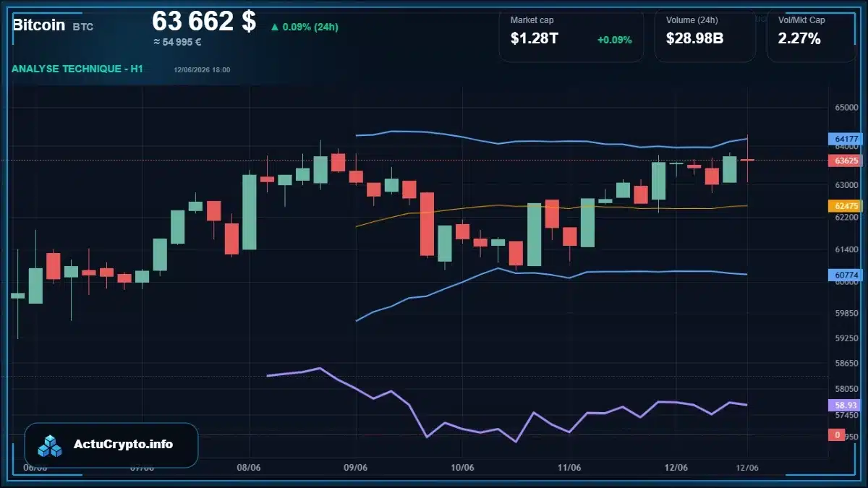
Task: Click the 57450 price axis label
Action: point(846,415)
